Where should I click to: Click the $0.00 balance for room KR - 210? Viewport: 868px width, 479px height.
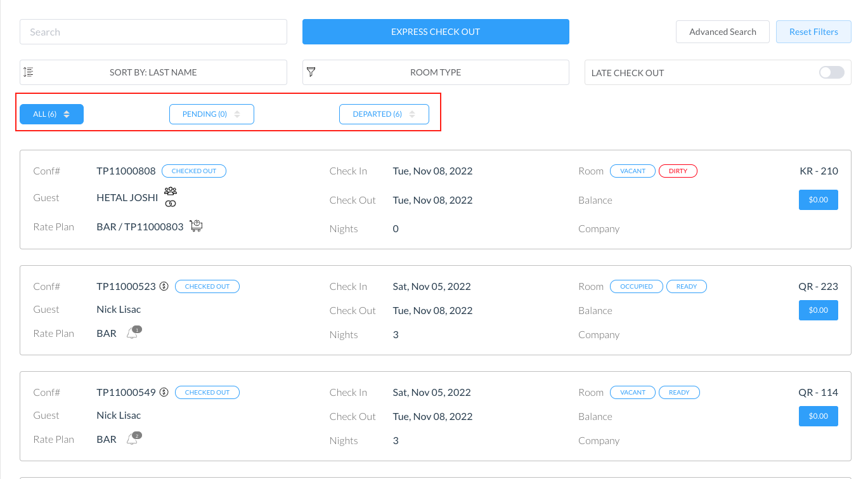818,200
